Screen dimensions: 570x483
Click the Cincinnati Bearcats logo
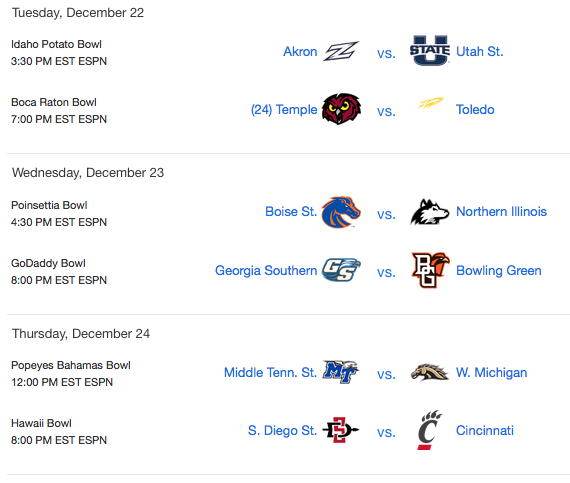tap(429, 430)
